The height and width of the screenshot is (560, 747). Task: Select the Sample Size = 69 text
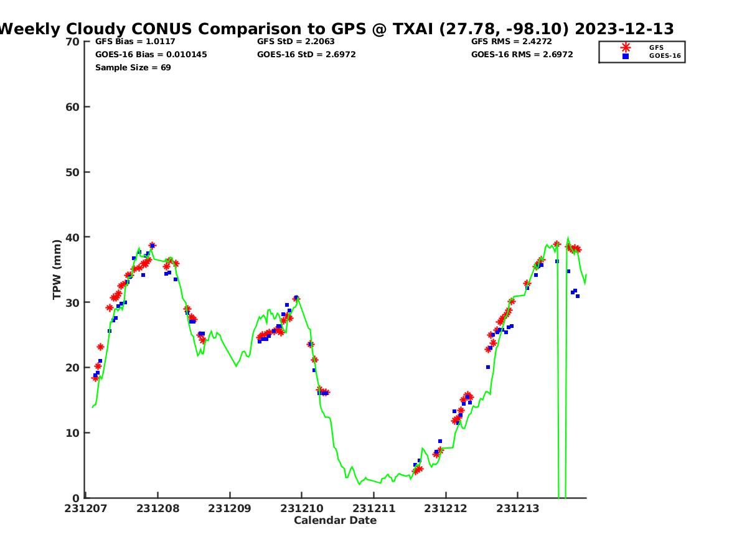133,68
